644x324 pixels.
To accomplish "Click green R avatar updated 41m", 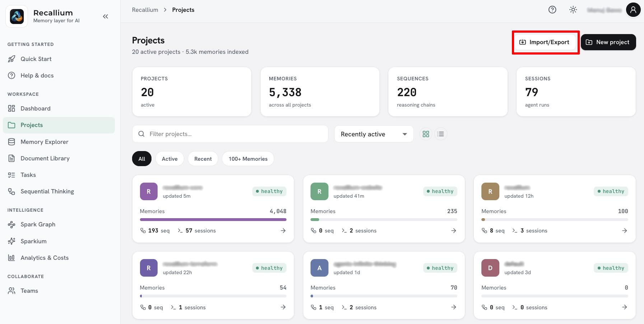I will click(x=319, y=191).
